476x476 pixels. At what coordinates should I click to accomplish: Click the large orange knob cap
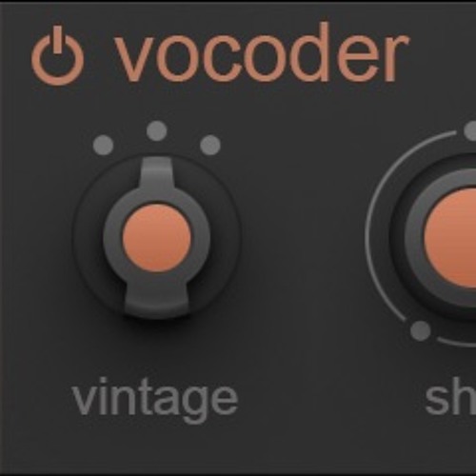click(450, 238)
